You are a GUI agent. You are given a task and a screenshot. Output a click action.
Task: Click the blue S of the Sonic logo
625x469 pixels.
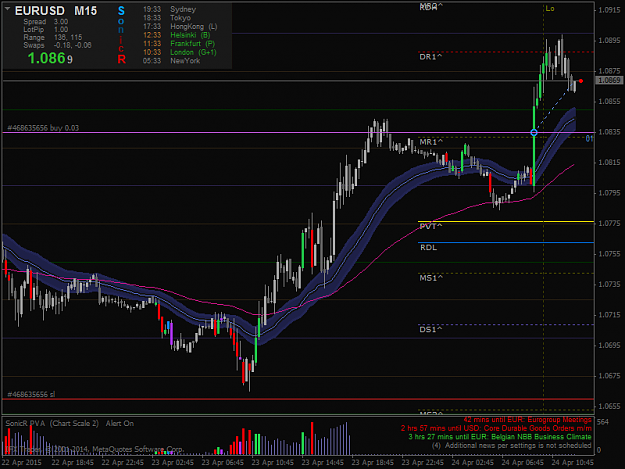click(x=121, y=11)
